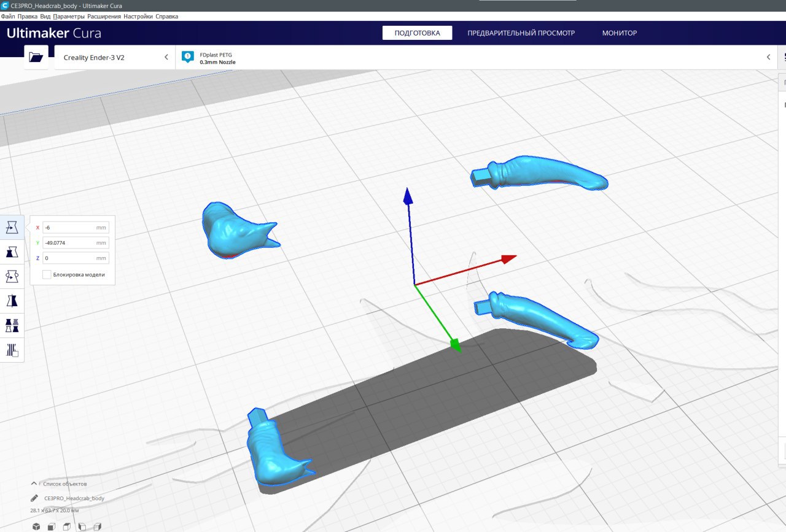Collapse the Список объектов list
The image size is (786, 532).
34,484
